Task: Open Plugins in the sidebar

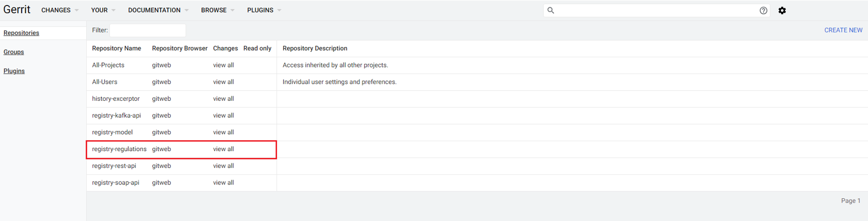Action: tap(14, 71)
